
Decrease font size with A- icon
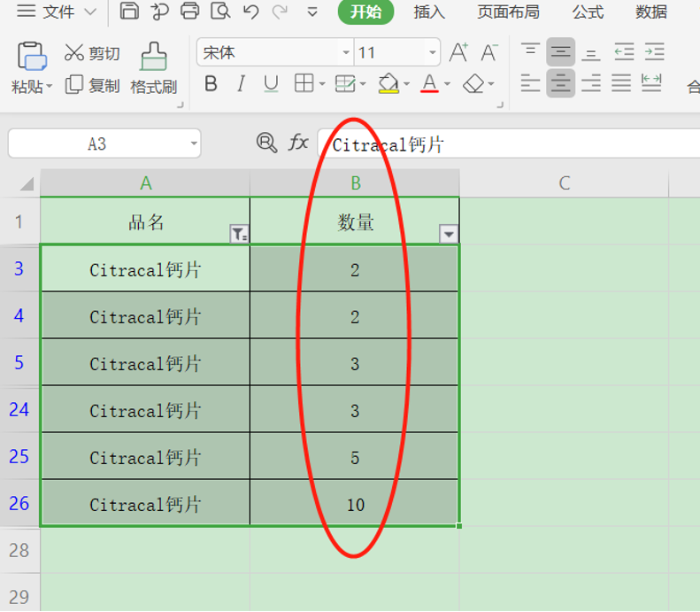(x=489, y=52)
